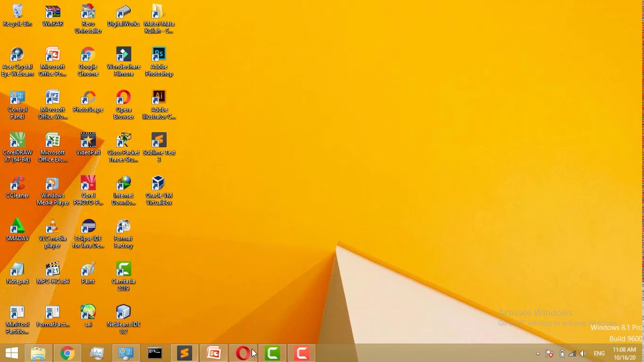Viewport: 644px width, 362px height.
Task: Click the green Camtasia taskbar icon
Action: 272,353
